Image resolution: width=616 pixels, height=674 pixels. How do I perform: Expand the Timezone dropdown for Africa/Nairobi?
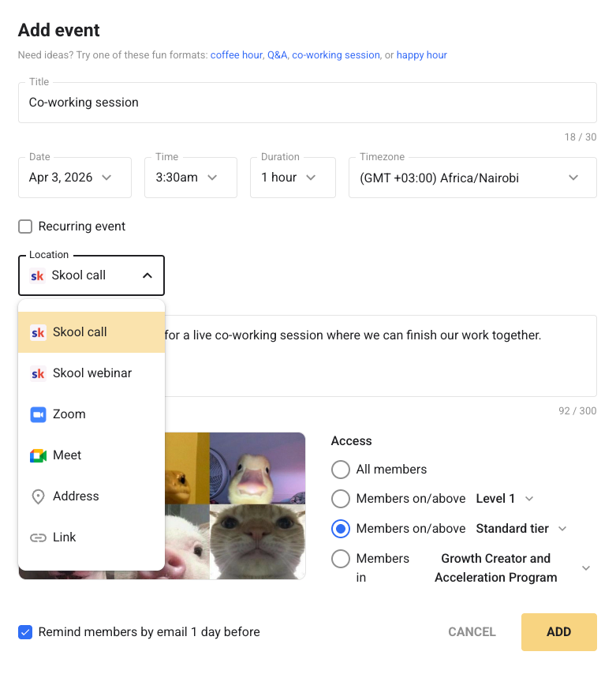coord(472,178)
